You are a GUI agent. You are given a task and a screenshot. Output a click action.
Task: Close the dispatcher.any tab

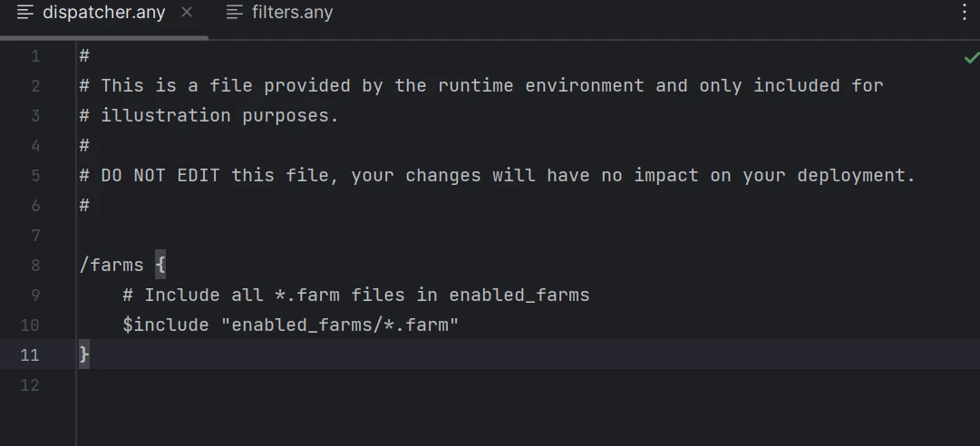click(186, 13)
